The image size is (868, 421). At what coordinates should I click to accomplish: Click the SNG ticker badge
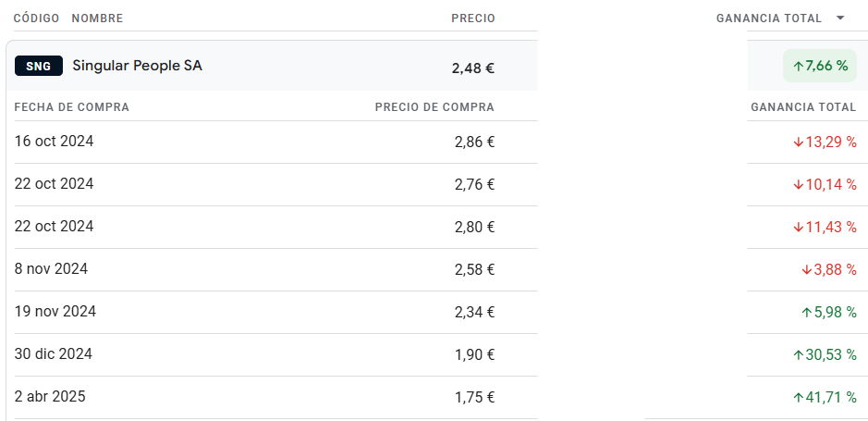(38, 66)
